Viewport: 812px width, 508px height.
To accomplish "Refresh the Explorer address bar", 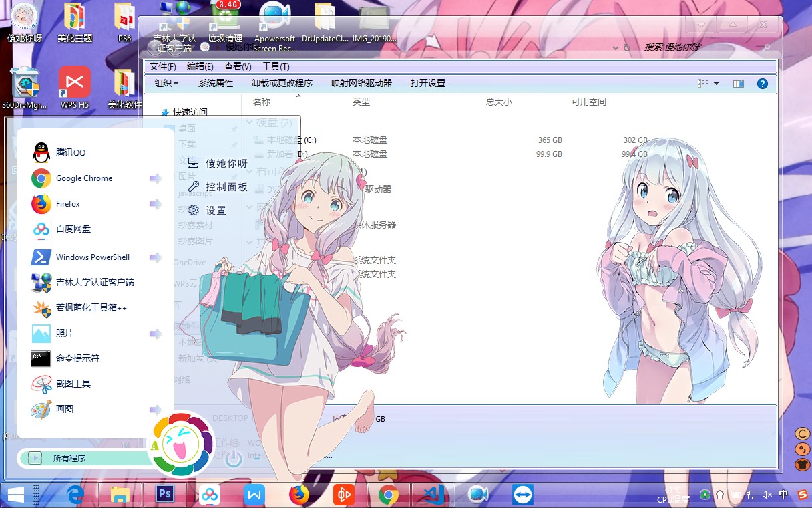I will coord(626,48).
